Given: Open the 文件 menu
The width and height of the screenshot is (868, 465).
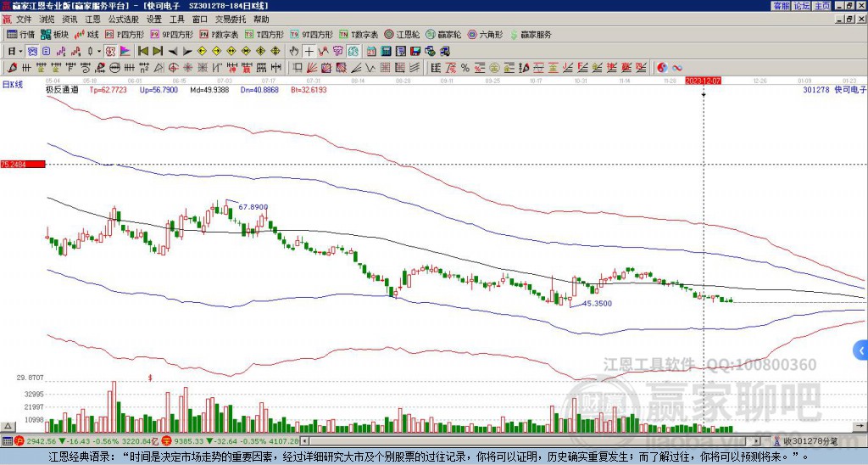Looking at the screenshot, I should [x=24, y=20].
